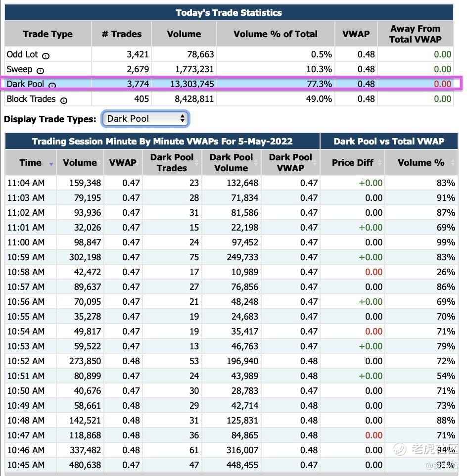Image resolution: width=467 pixels, height=476 pixels.
Task: Click the Price Diff sort icon
Action: click(x=380, y=163)
